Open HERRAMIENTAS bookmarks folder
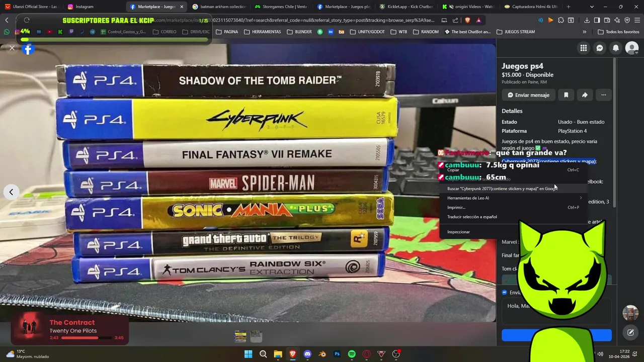Viewport: 644px width, 362px height. click(x=262, y=32)
